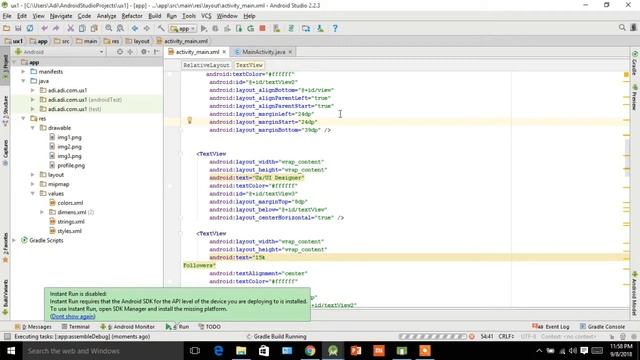Click the Dont show again link
Image resolution: width=640 pixels, height=360 pixels.
tap(73, 316)
